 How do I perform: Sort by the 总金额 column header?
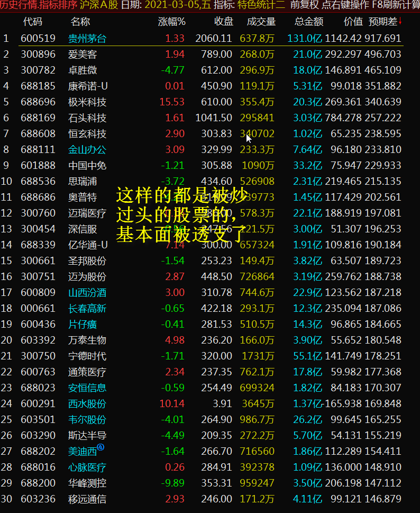click(x=309, y=22)
